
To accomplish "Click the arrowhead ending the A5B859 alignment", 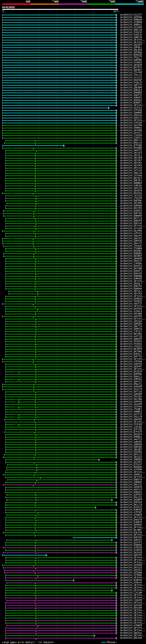I will coord(99,459).
